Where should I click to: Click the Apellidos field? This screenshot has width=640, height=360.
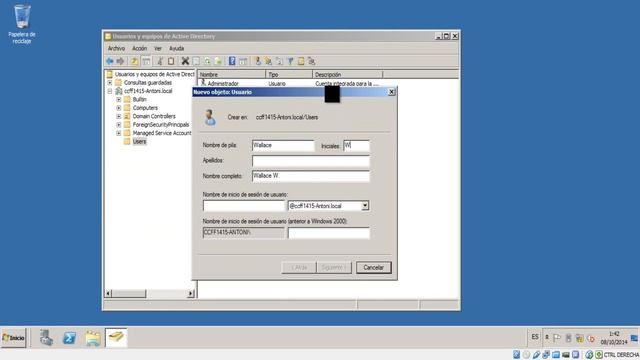click(x=311, y=161)
